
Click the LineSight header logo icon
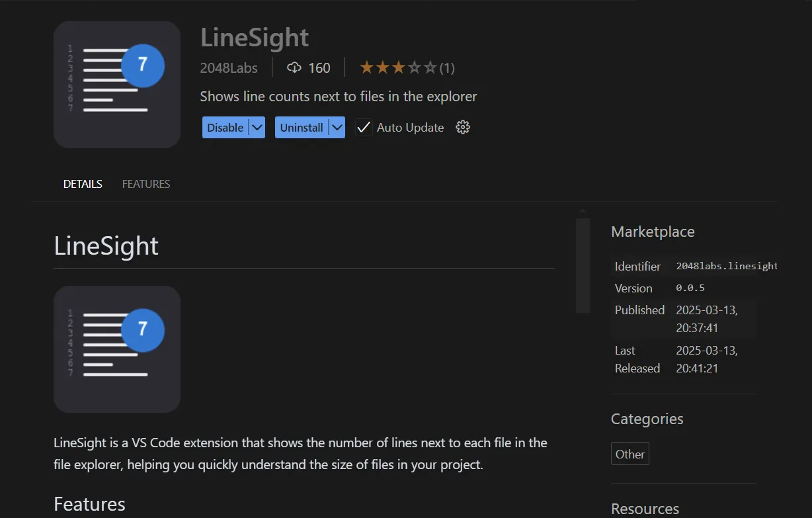coord(117,85)
